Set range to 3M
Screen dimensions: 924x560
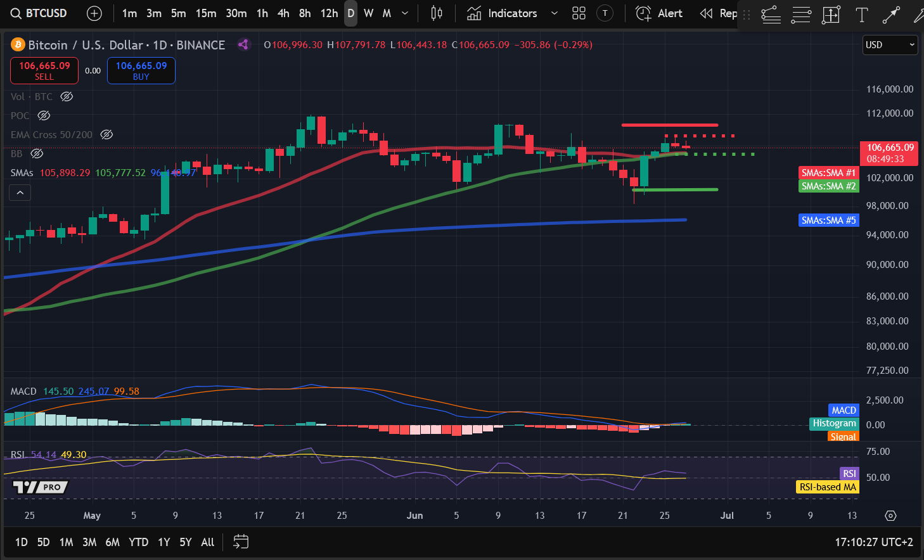pos(89,542)
